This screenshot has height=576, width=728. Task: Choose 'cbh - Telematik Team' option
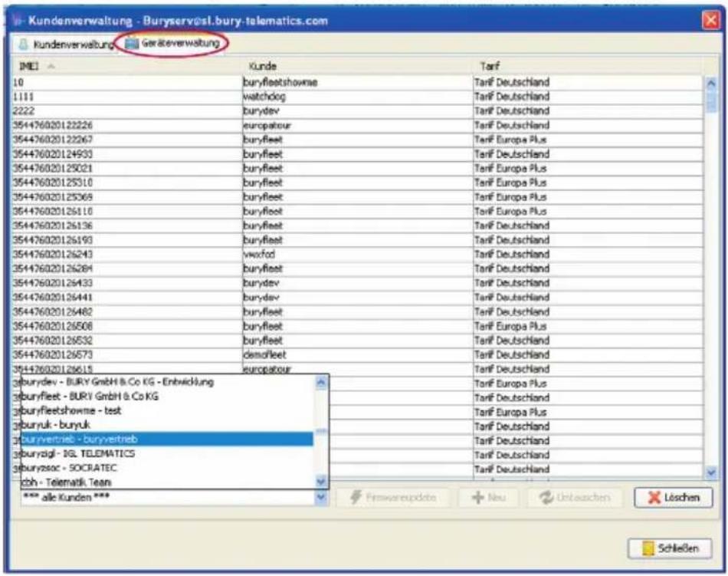(x=167, y=482)
